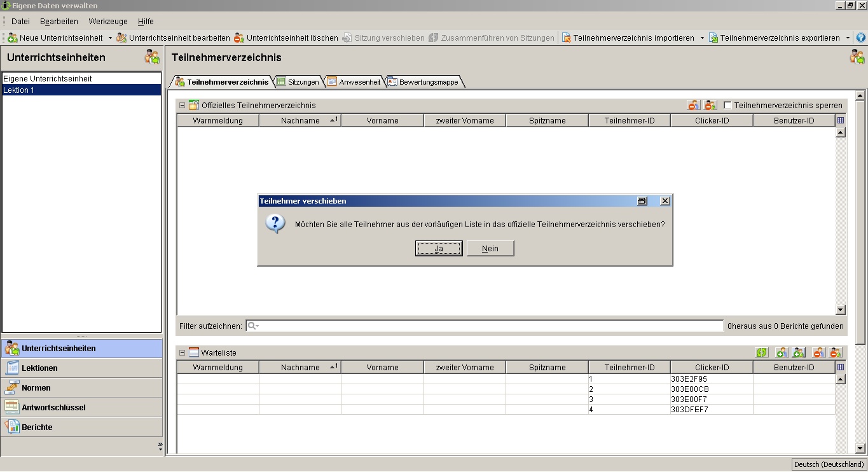Screen dimensions: 868x472
Task: Click Teilnehmerverzeichnis importieren in the toolbar
Action: (x=628, y=38)
